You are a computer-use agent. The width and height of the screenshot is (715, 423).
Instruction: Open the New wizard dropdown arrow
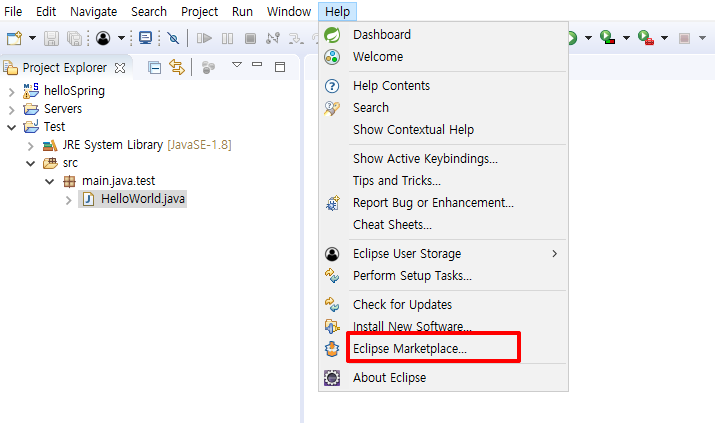pyautogui.click(x=32, y=38)
